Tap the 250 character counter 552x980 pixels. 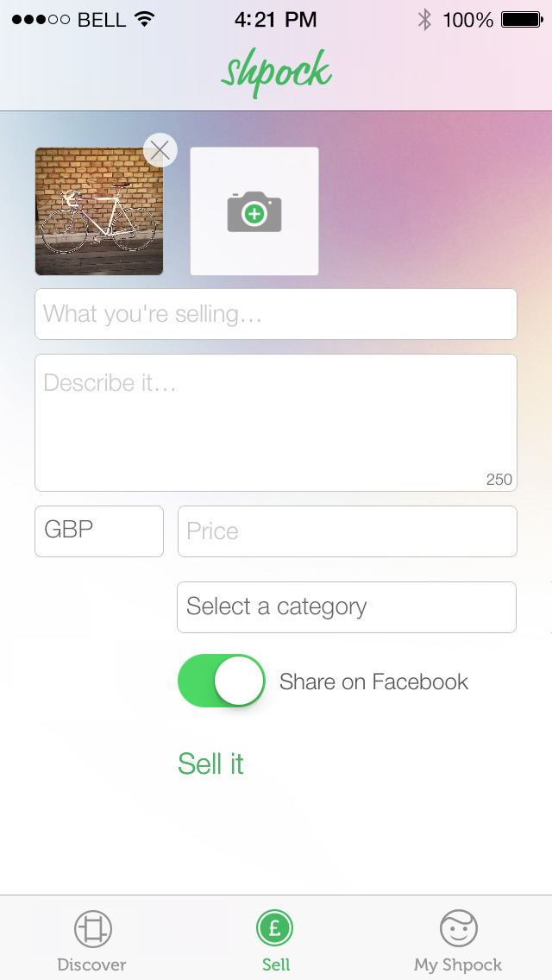[499, 480]
